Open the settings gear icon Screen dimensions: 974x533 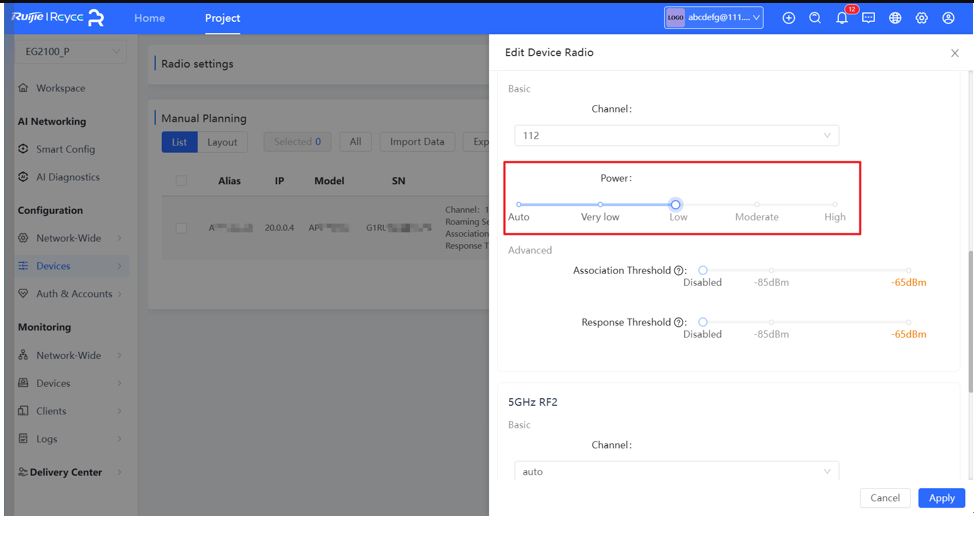(x=921, y=18)
